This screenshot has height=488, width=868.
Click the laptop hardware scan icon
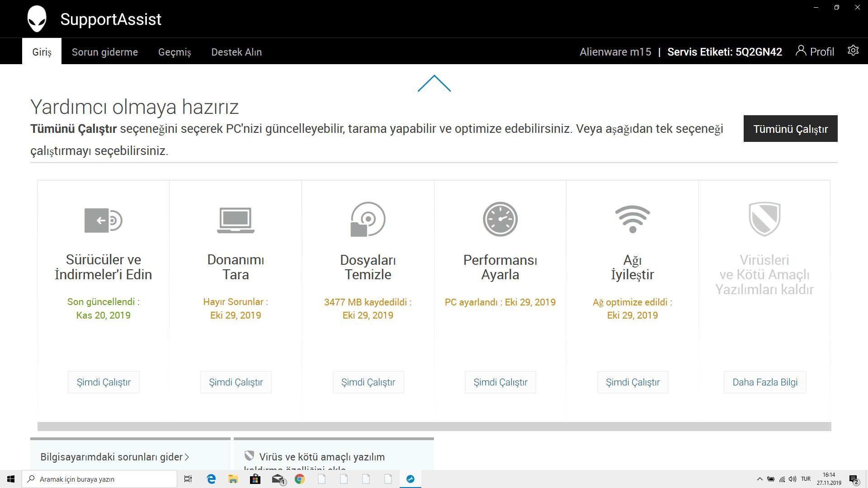[236, 220]
